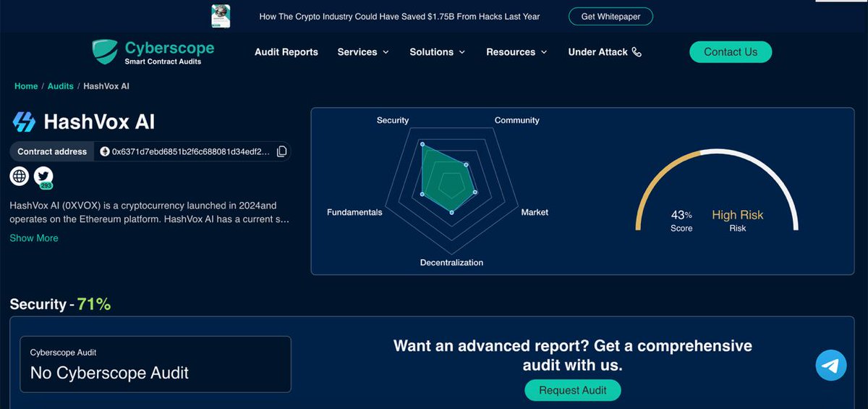Image resolution: width=868 pixels, height=409 pixels.
Task: Click the top banner text about crypto hacks
Action: pos(399,17)
